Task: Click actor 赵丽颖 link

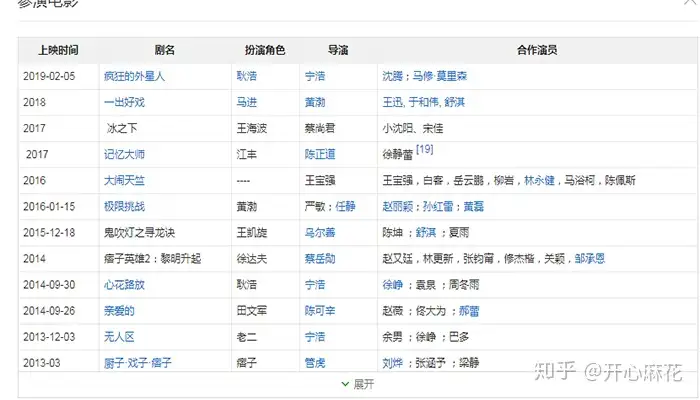Action: (398, 206)
